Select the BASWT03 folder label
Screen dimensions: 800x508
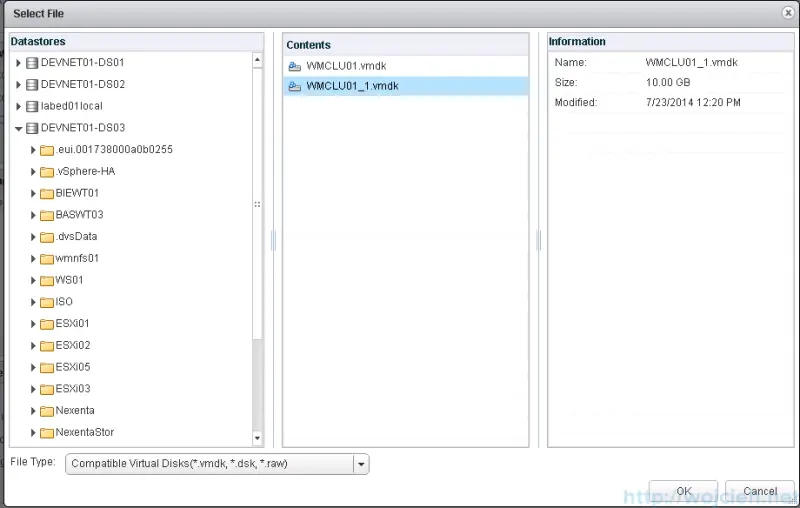[79, 215]
